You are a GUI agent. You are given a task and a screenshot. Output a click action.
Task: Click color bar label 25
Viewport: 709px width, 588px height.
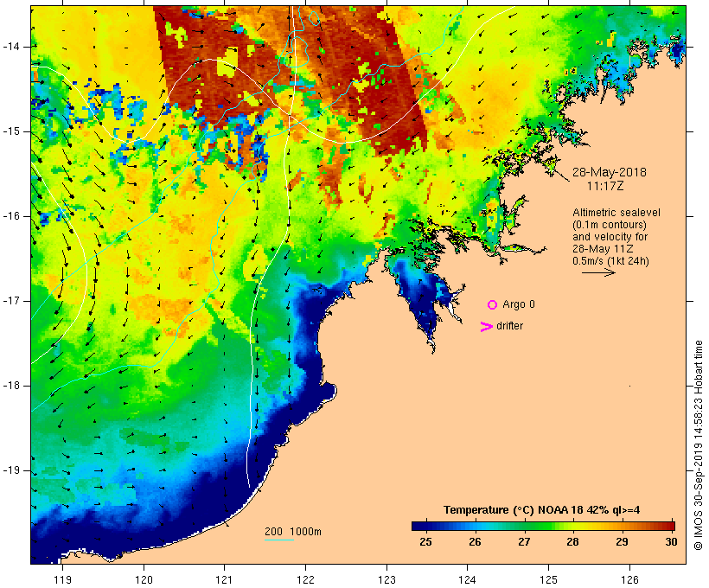tap(425, 542)
